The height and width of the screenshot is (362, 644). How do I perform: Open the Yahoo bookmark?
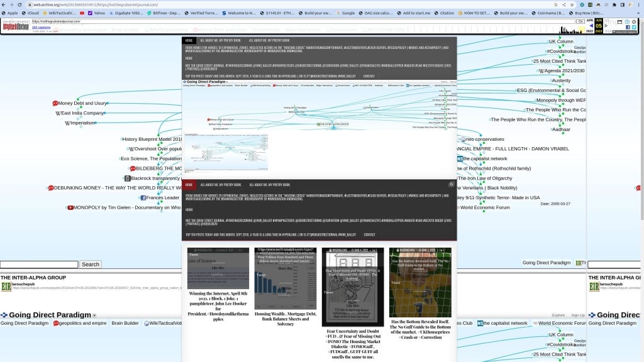96,13
